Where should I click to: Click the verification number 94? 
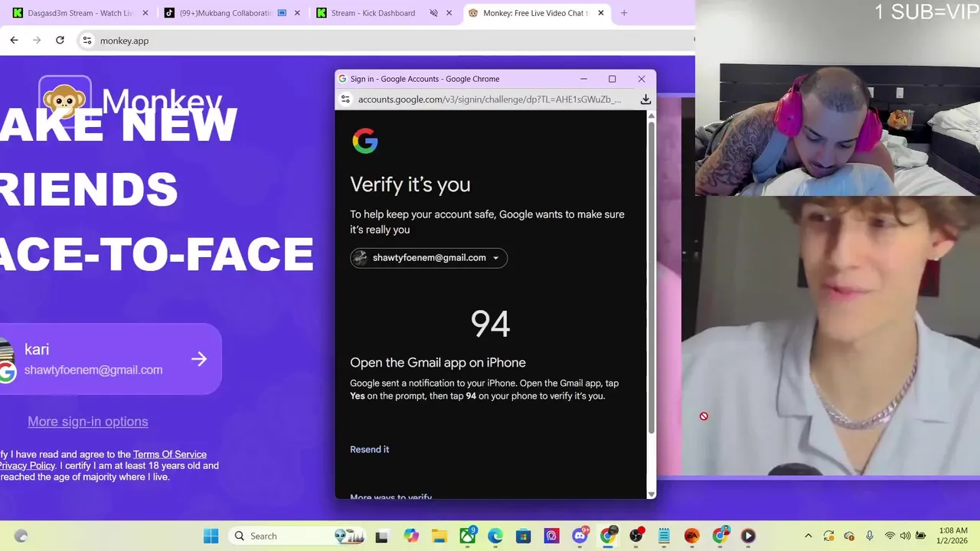coord(490,324)
